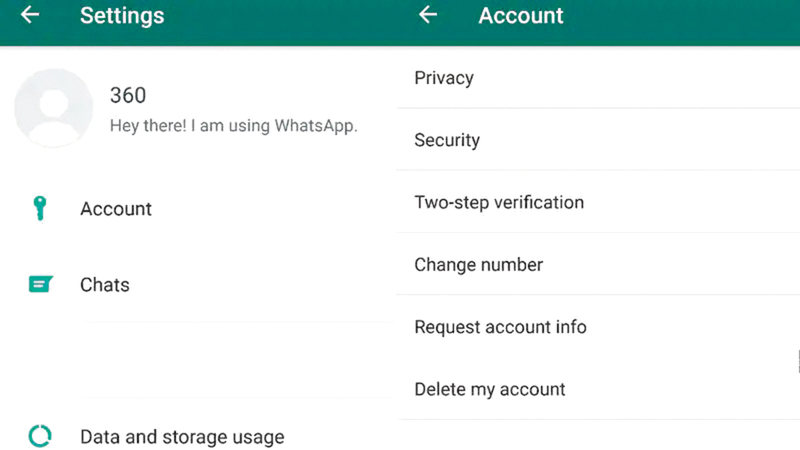This screenshot has height=450, width=800.
Task: Open the Chats settings entry
Action: [105, 285]
